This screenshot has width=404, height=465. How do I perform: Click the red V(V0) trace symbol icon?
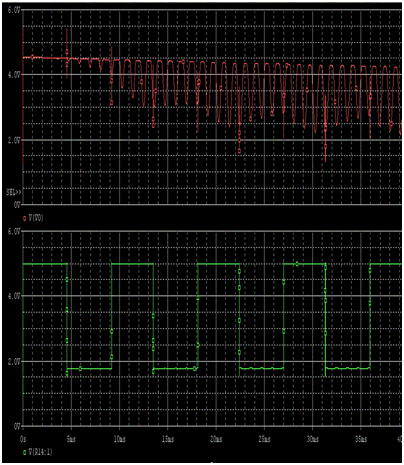(x=24, y=219)
